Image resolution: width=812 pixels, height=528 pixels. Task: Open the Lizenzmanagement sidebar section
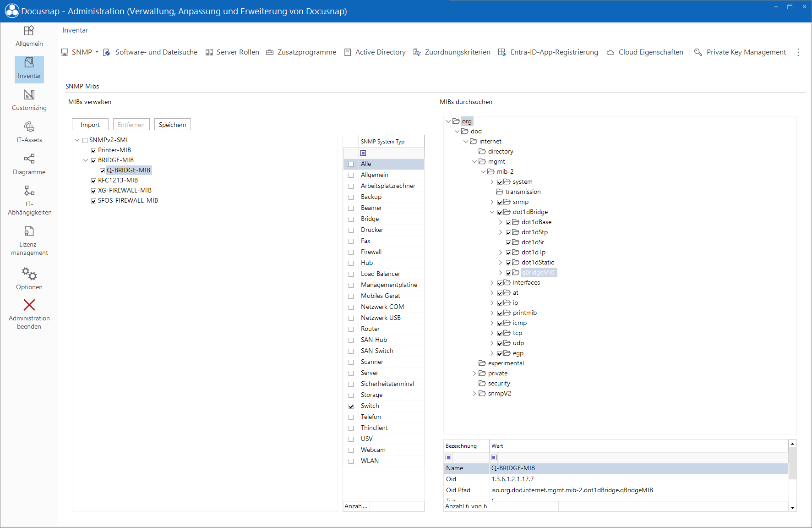point(29,241)
